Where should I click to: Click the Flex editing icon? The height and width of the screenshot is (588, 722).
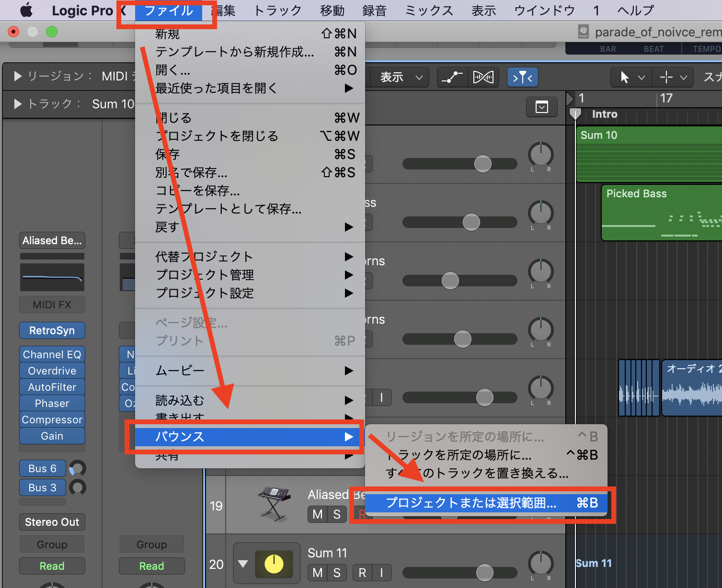point(483,77)
